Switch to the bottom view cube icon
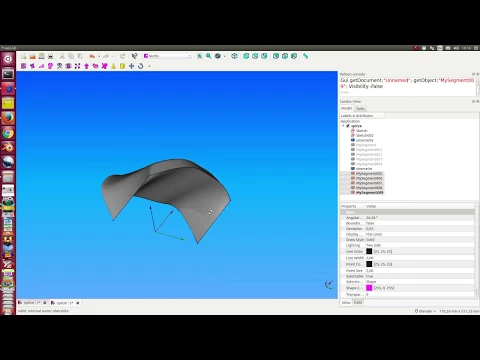480x360 pixels. coord(285,56)
